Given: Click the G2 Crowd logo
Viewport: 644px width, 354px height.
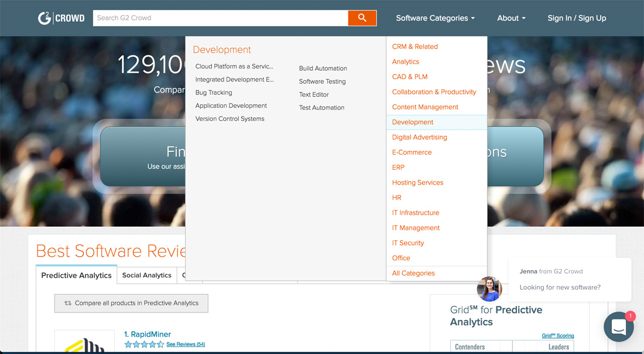Looking at the screenshot, I should tap(61, 18).
